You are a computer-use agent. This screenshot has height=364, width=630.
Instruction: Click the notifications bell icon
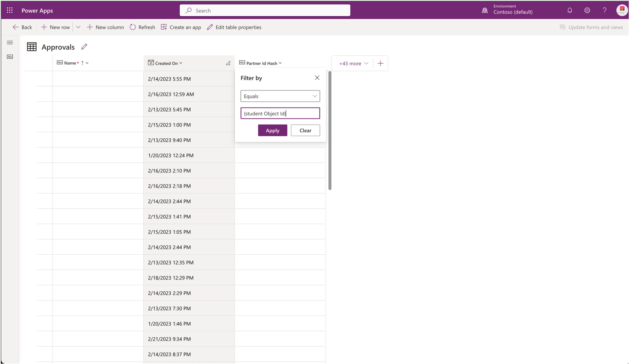570,10
